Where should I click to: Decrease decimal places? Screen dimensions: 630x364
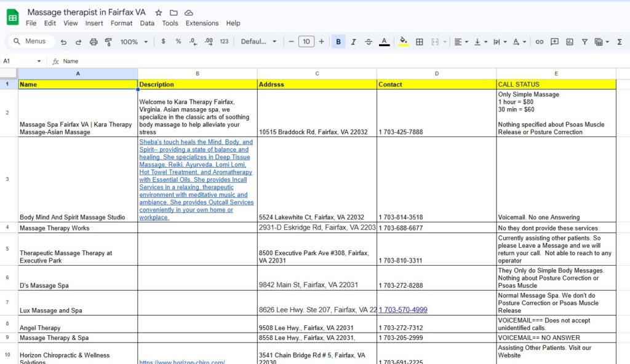193,41
